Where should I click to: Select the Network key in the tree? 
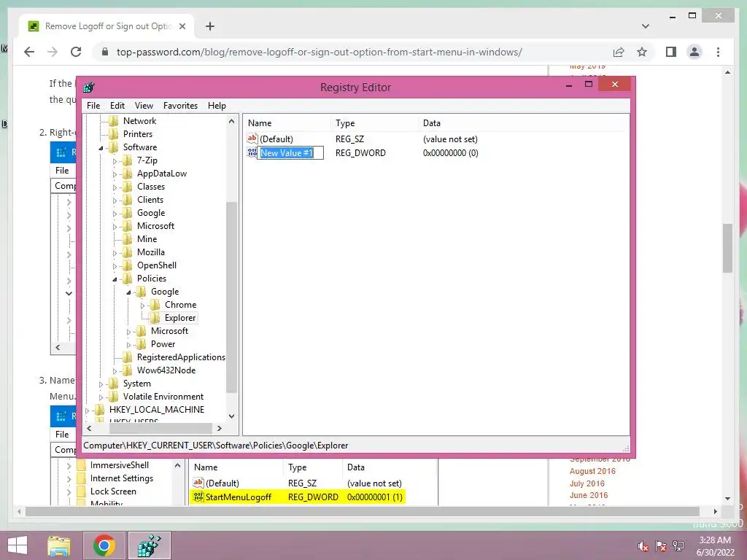pyautogui.click(x=139, y=121)
